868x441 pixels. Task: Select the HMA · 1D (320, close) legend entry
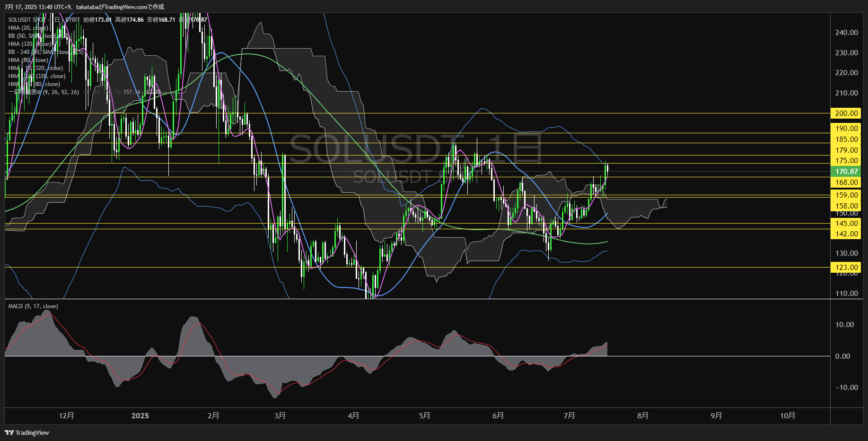[x=35, y=68]
